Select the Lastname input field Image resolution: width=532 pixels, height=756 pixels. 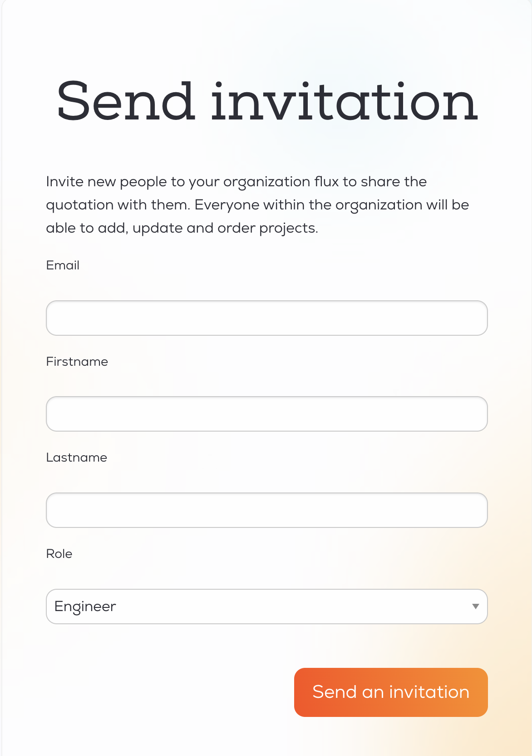point(266,510)
